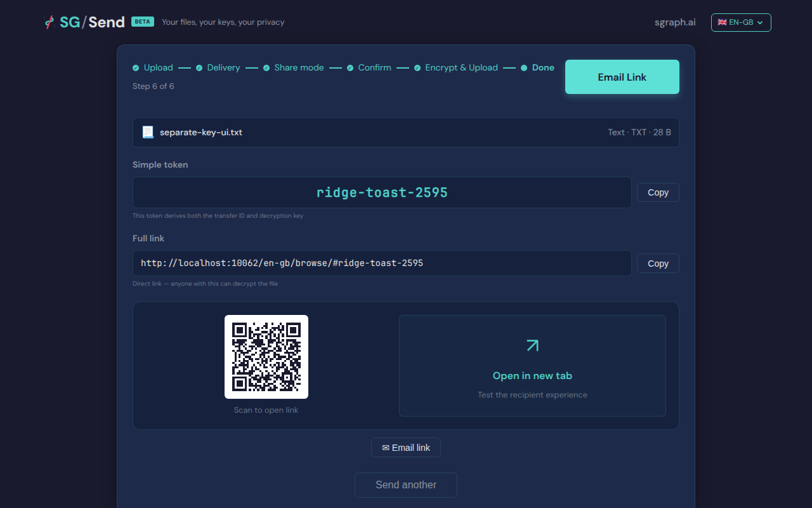812x508 pixels.
Task: Copy the full link URL
Action: click(x=658, y=264)
